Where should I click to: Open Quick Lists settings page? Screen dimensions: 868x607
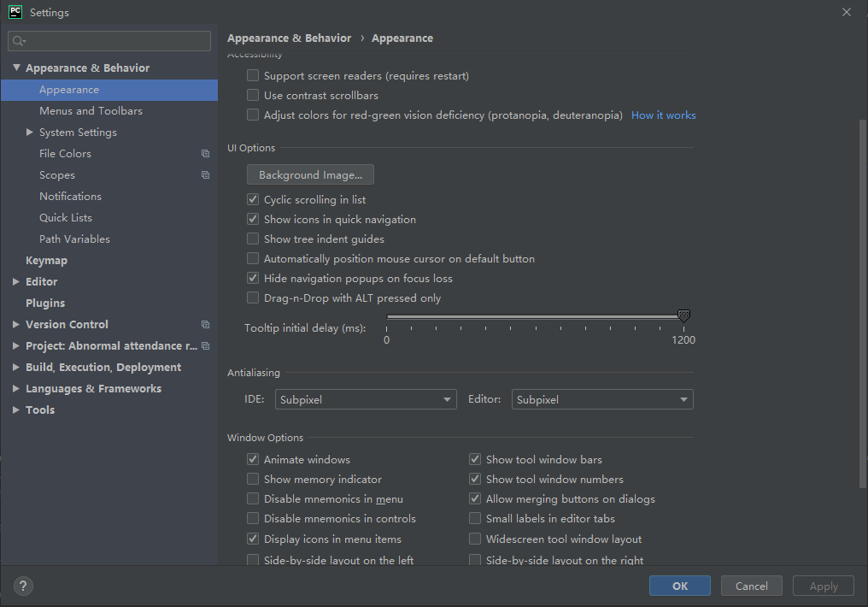66,218
